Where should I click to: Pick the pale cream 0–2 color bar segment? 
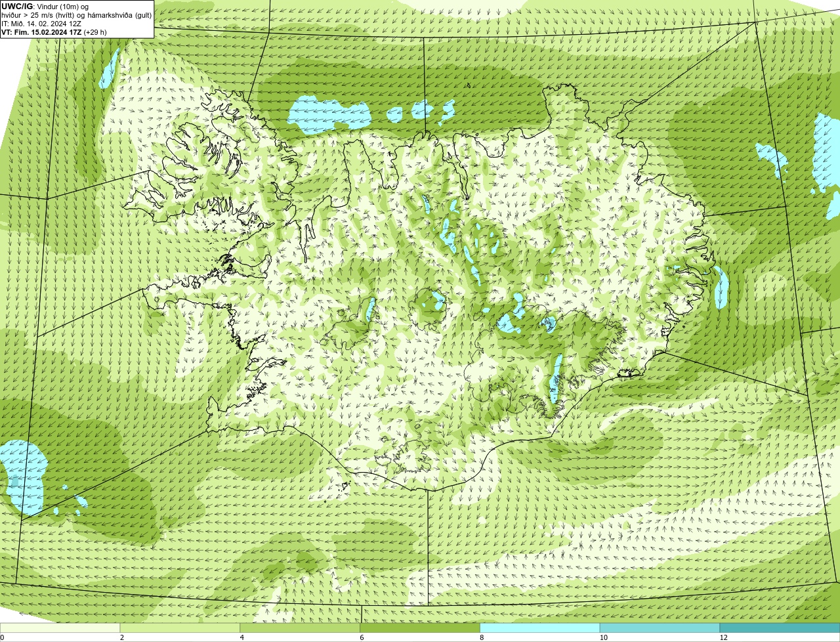point(60,628)
